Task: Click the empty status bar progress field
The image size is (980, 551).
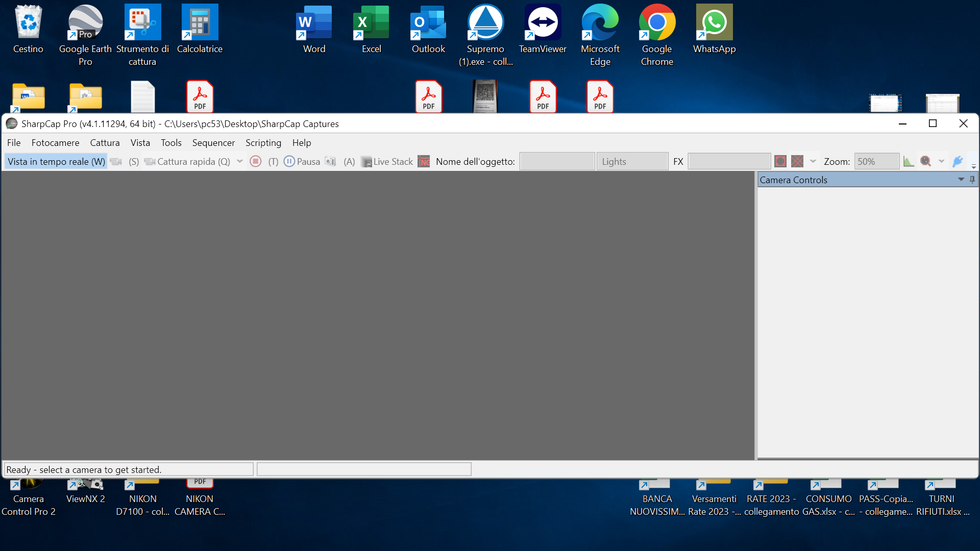Action: pos(364,469)
